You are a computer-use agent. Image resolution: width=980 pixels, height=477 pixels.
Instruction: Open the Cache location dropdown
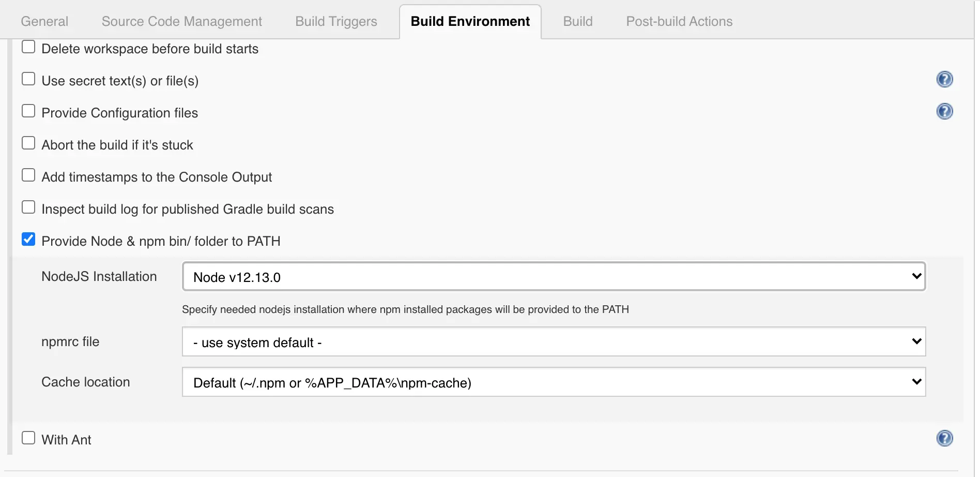pos(554,382)
